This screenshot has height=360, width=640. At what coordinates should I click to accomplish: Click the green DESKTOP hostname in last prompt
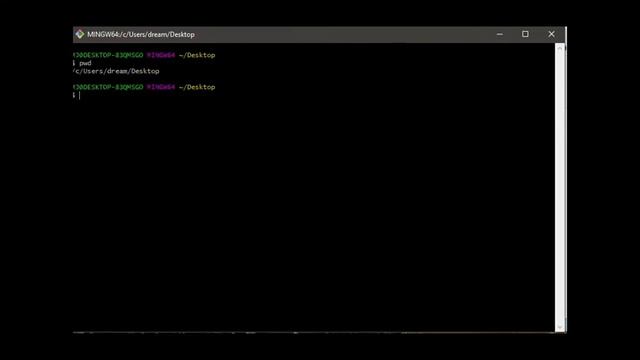pos(108,87)
